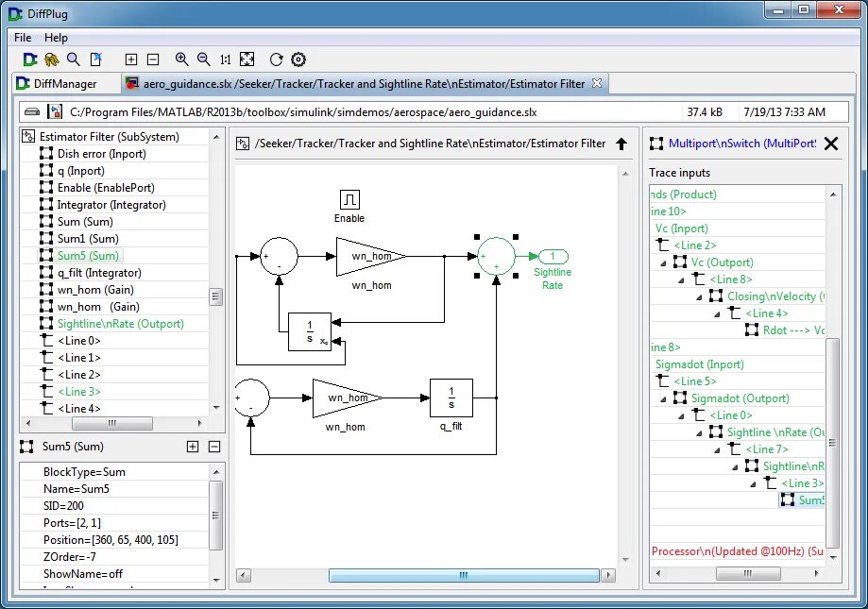Click the left tree horizontal scrollbar thumb
The height and width of the screenshot is (609, 868).
(112, 423)
